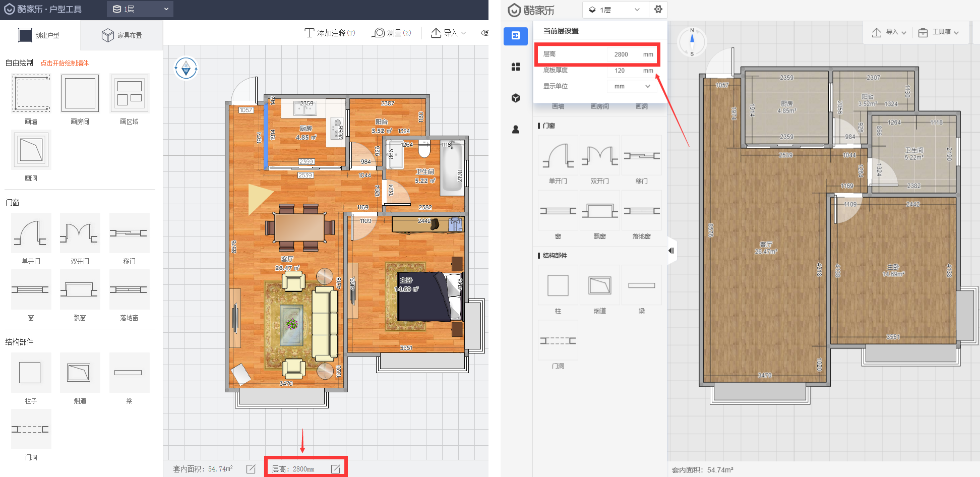Viewport: 980px width, 477px height.
Task: Toggle eye visibility icon in left toolbar
Action: click(x=485, y=33)
